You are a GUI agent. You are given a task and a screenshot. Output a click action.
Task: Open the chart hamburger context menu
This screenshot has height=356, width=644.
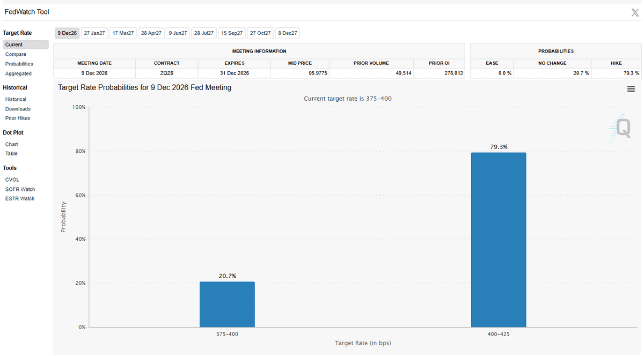631,89
